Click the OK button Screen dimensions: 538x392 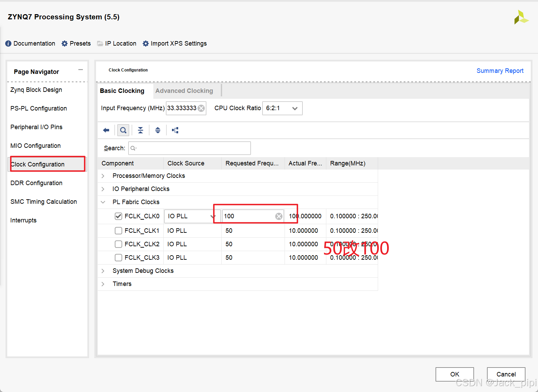pos(455,374)
